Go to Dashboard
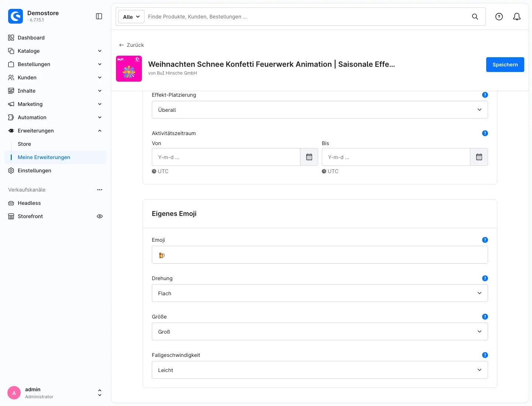 pos(55,38)
